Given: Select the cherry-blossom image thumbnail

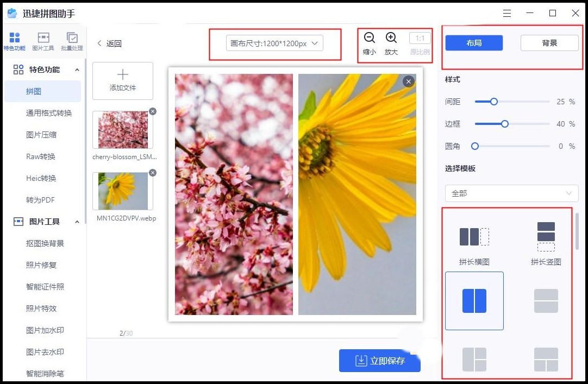Looking at the screenshot, I should (123, 130).
